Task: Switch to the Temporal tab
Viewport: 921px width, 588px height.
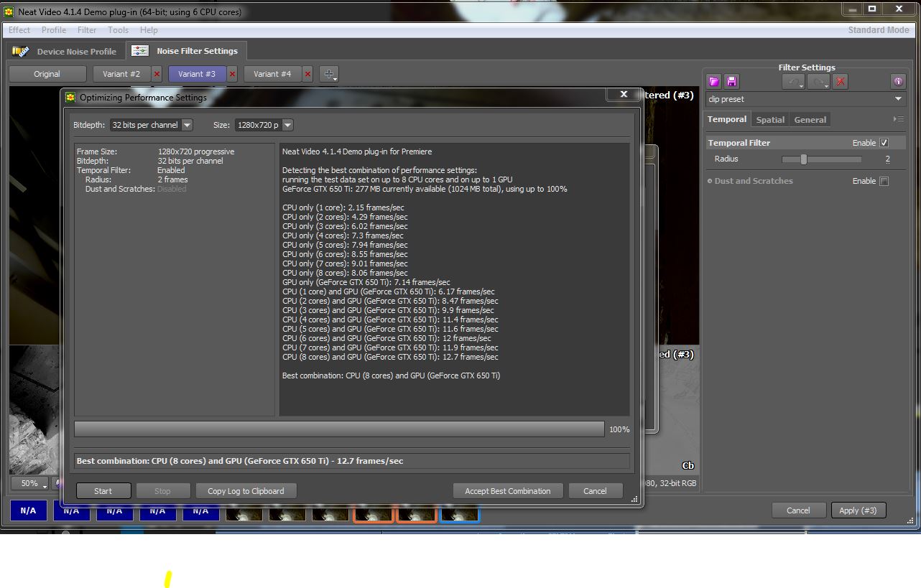Action: point(727,119)
